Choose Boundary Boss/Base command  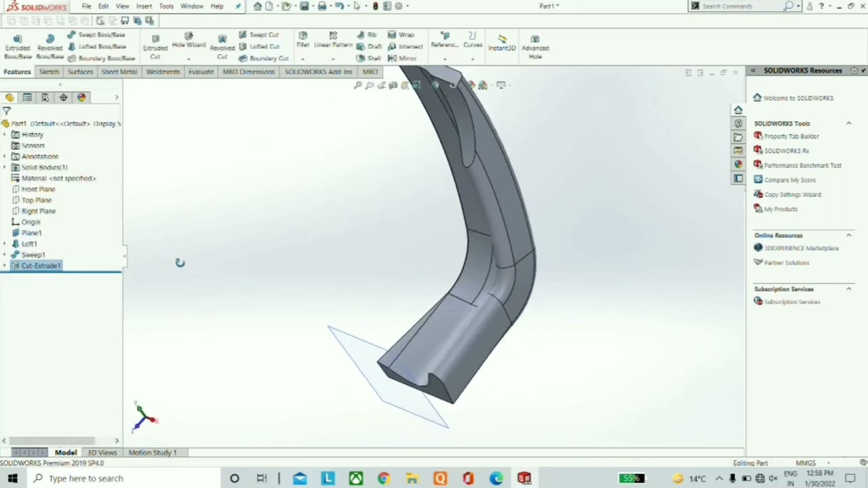click(x=101, y=58)
